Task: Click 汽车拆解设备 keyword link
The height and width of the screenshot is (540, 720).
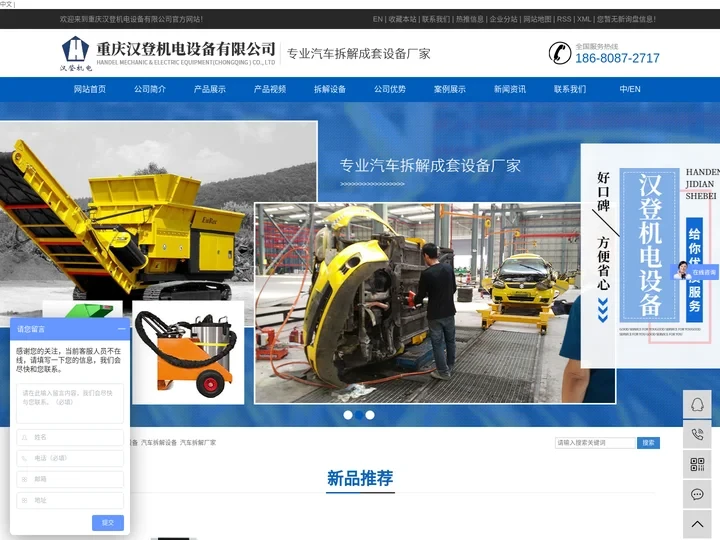Action: 159,443
